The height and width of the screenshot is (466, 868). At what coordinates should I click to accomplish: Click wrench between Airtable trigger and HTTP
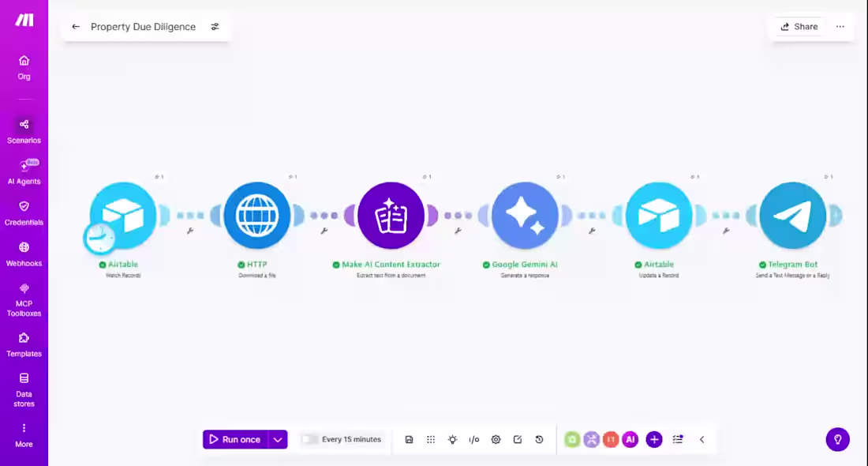pyautogui.click(x=190, y=231)
